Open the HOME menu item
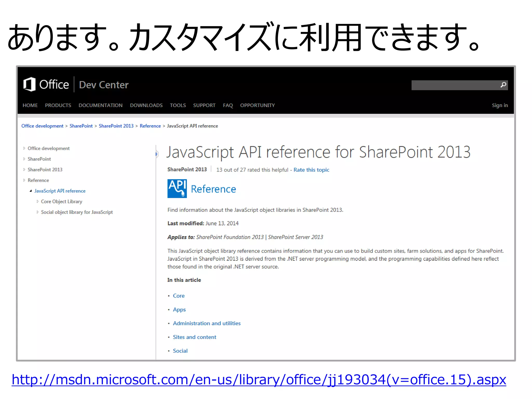The height and width of the screenshot is (399, 532). (30, 105)
